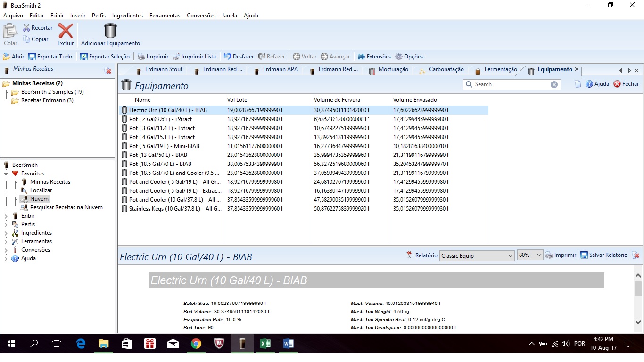644x362 pixels.
Task: Click the blank page icon beside Ajuda
Action: click(x=578, y=84)
